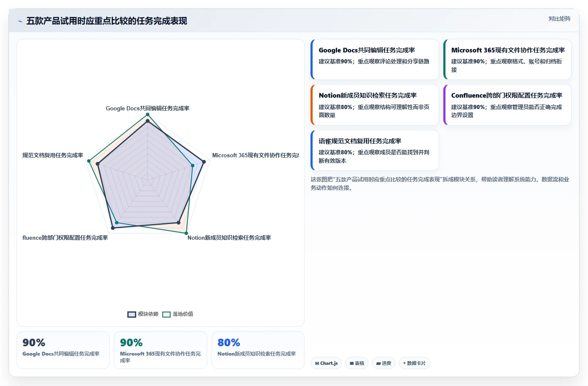The image size is (588, 386).
Task: Click the radar axis label for 规范文档复用
Action: (53, 155)
